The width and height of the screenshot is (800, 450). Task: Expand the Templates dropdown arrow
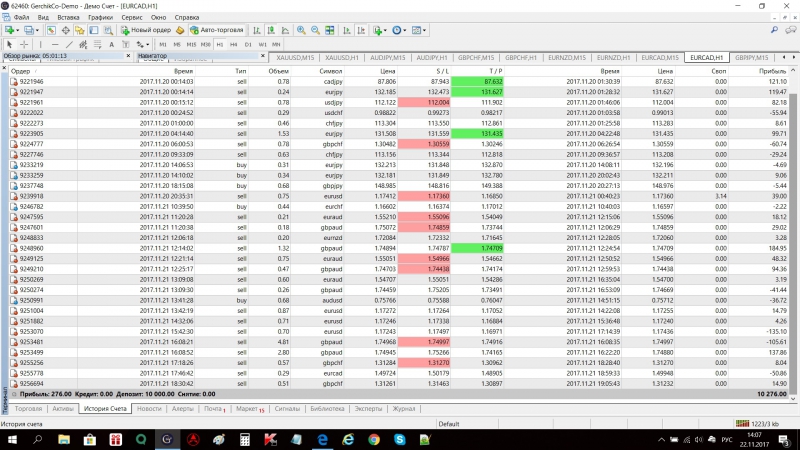(x=424, y=30)
